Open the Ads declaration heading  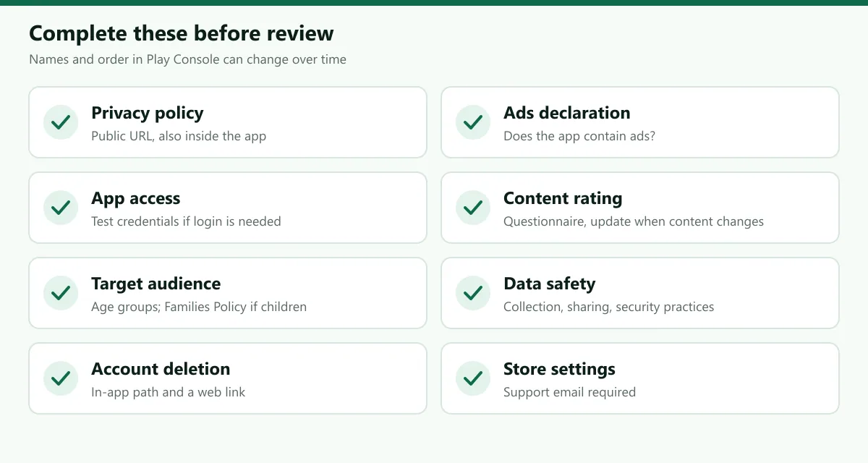567,113
